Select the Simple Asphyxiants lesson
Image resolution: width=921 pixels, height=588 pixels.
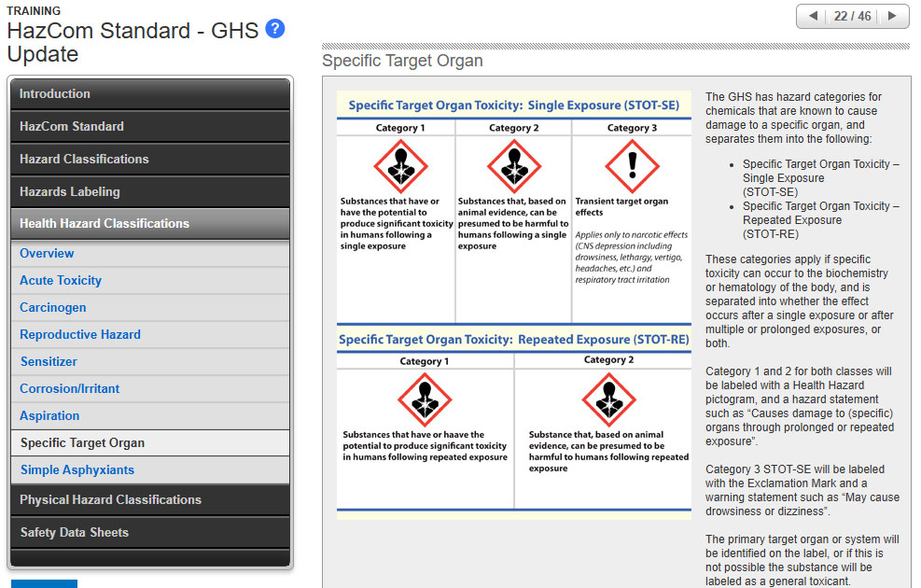(x=77, y=470)
